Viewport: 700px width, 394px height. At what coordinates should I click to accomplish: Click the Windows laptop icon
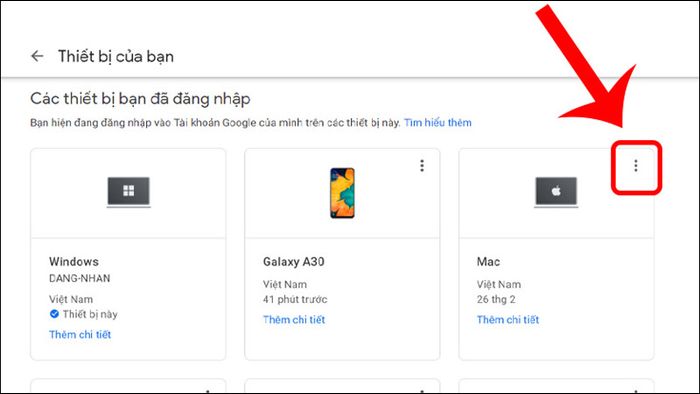[129, 192]
